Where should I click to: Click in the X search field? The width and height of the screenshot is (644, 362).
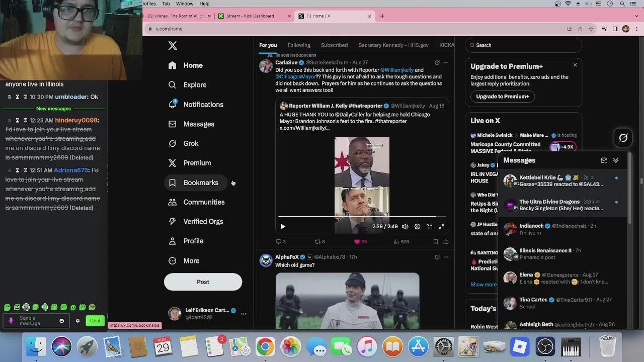point(523,45)
